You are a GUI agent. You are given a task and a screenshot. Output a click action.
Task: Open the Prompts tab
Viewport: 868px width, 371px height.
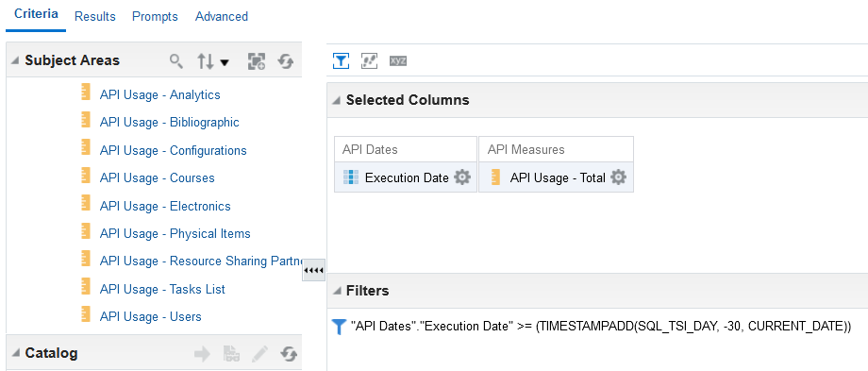155,17
